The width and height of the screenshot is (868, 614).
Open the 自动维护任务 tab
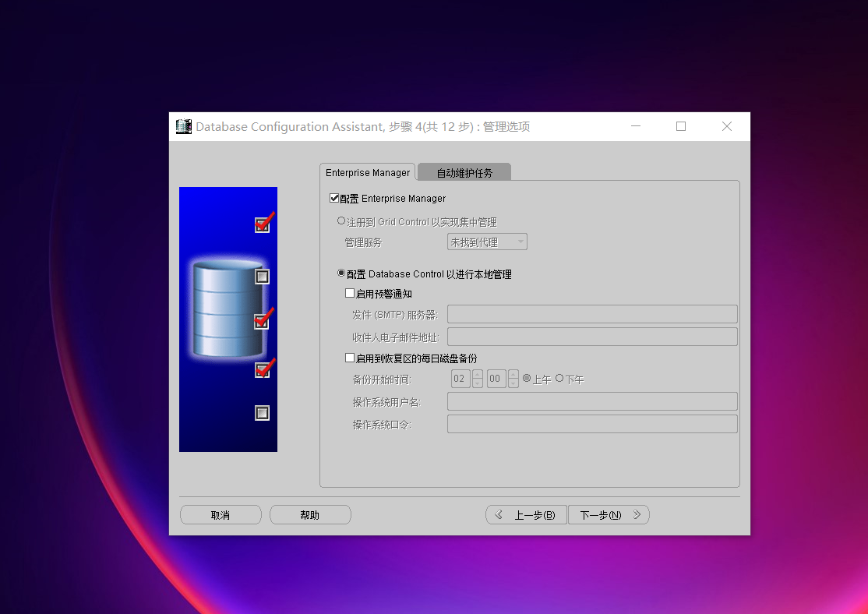(464, 173)
